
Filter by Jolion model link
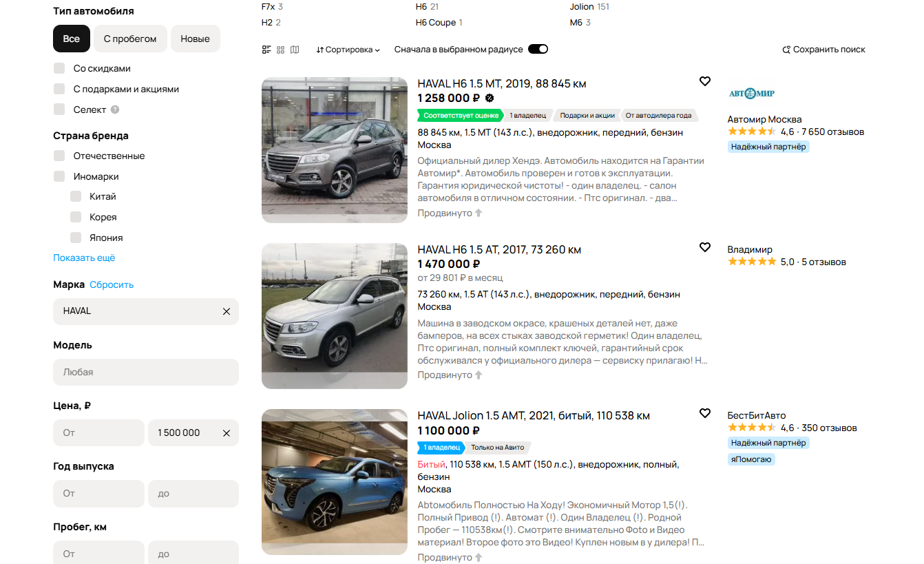pyautogui.click(x=582, y=6)
